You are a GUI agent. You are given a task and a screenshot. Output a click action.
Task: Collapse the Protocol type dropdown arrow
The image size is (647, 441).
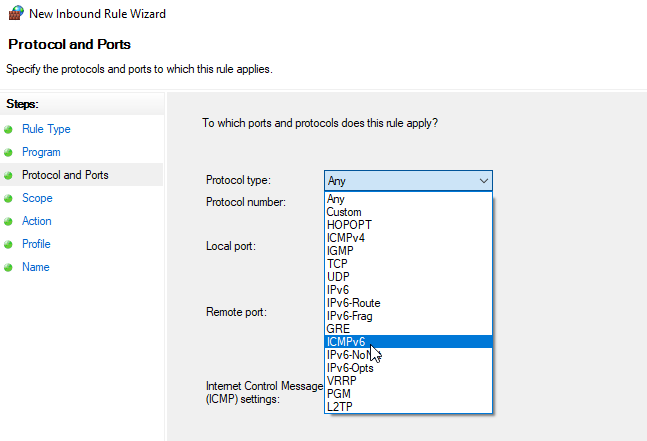pyautogui.click(x=484, y=181)
